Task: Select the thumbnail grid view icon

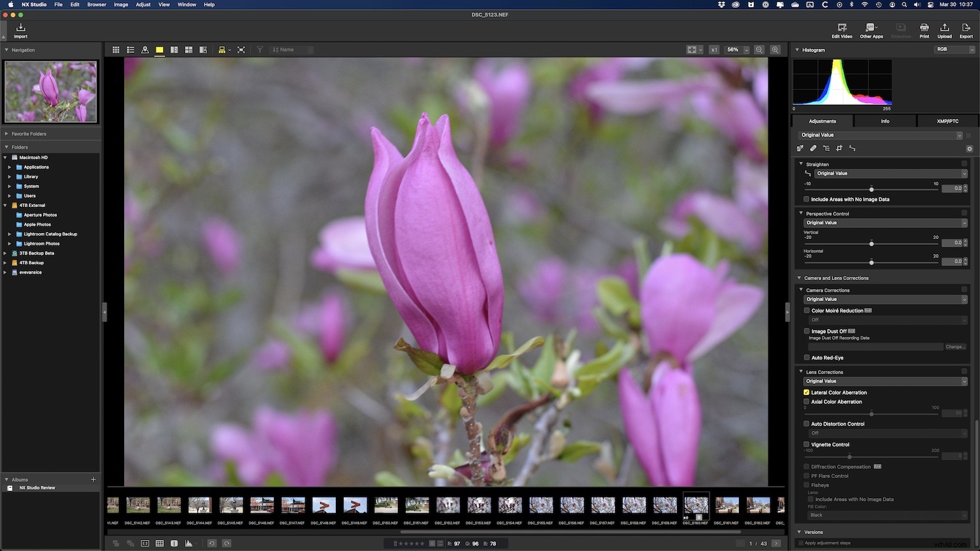Action: 116,50
